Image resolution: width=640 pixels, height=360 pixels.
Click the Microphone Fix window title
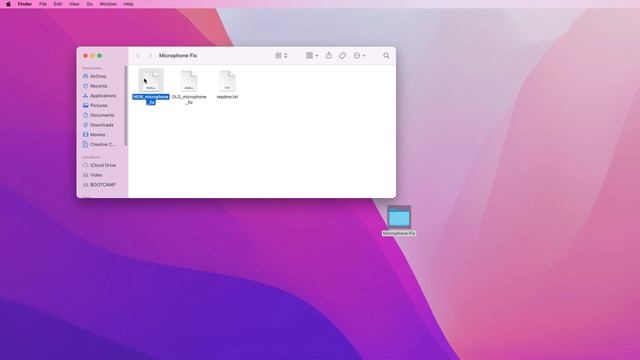[x=178, y=56]
